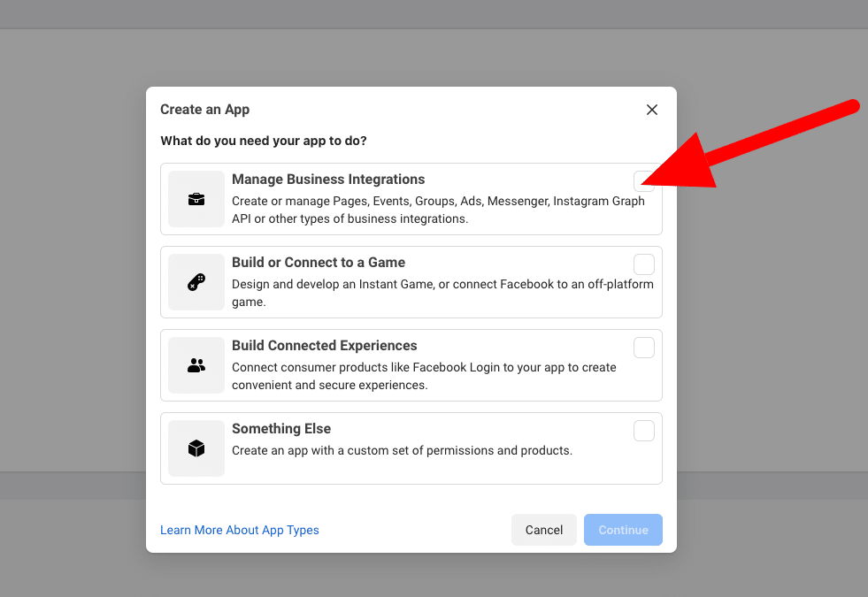Screen dimensions: 868x597
Task: Click the Continue button
Action: [623, 530]
